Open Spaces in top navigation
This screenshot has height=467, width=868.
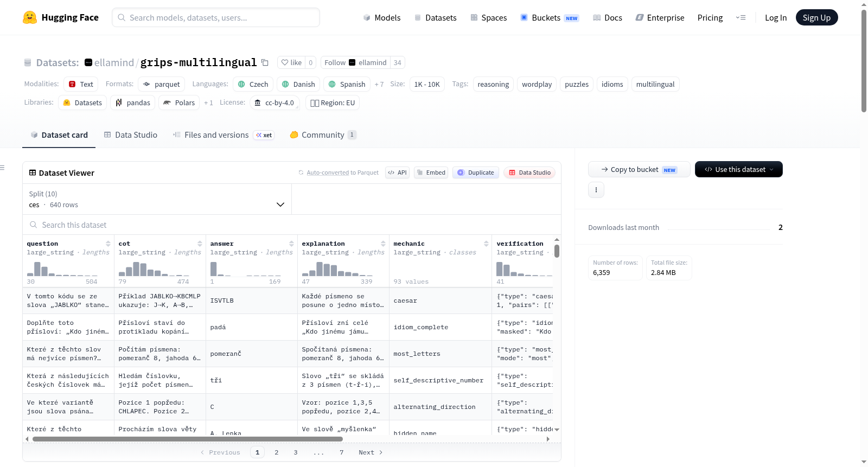488,17
